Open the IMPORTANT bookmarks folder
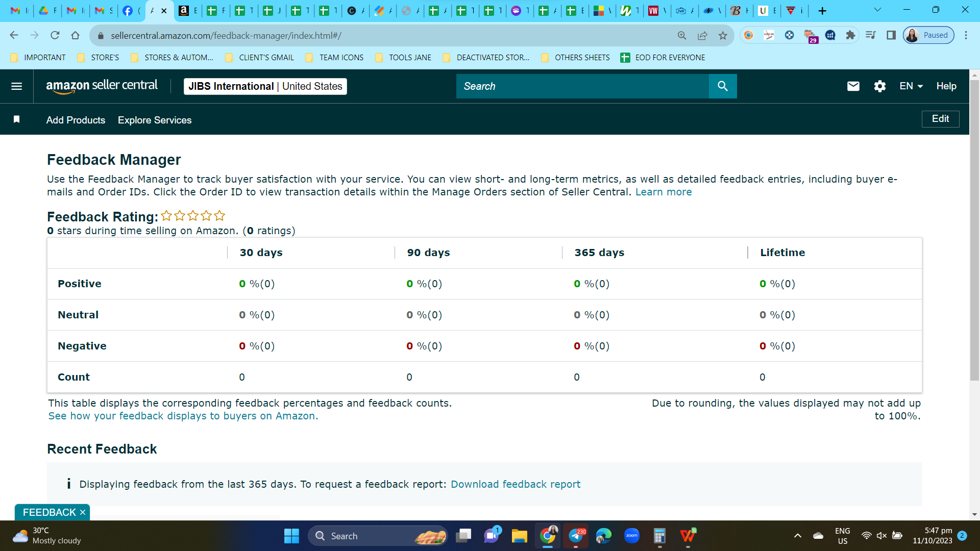This screenshot has width=980, height=551. [x=38, y=58]
